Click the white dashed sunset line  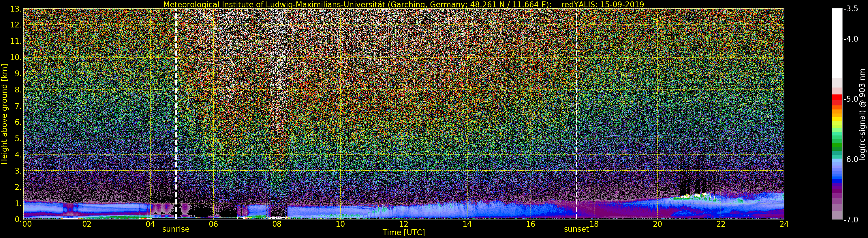576,114
